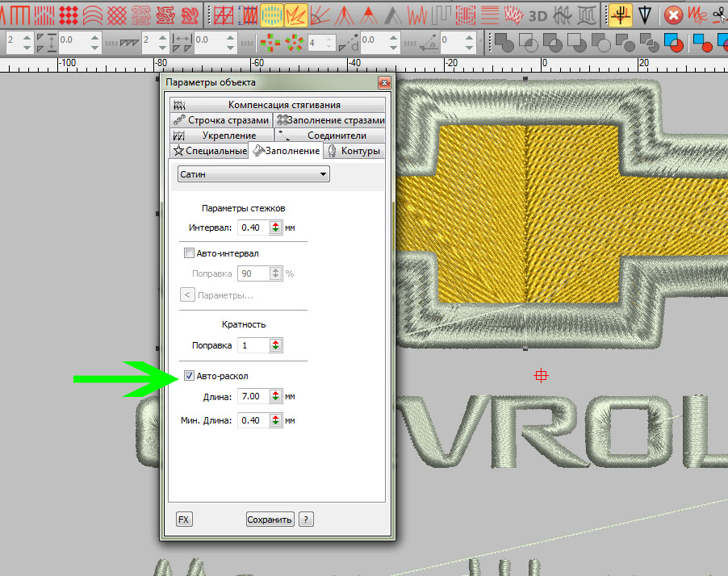
Task: Click the Сохранить button
Action: 270,520
